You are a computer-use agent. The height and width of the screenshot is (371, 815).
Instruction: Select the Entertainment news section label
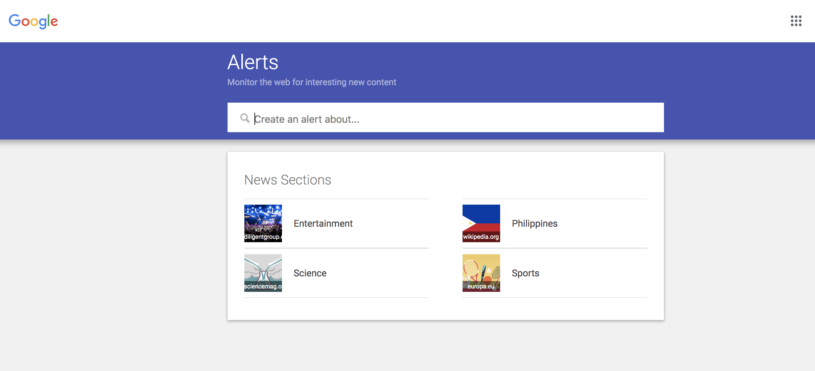coord(323,223)
